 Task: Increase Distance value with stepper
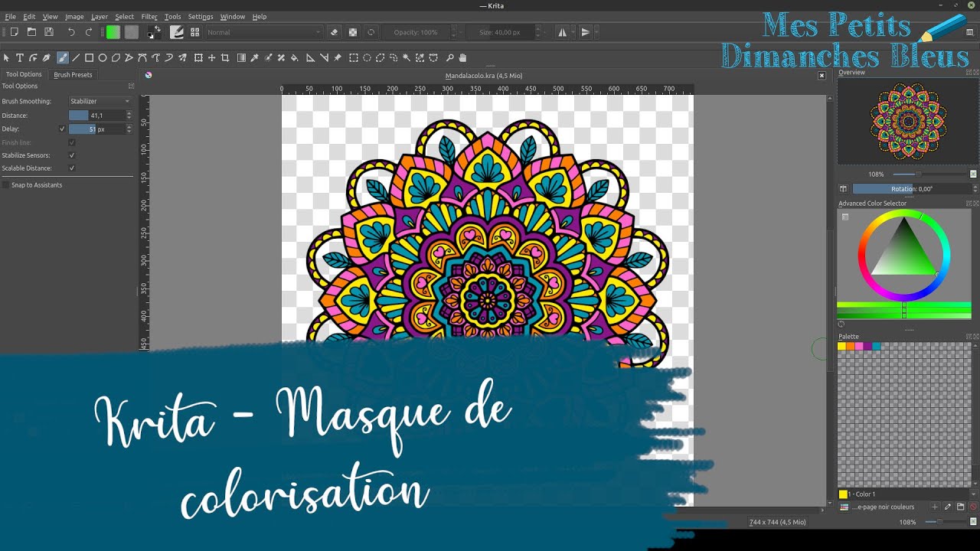point(129,112)
